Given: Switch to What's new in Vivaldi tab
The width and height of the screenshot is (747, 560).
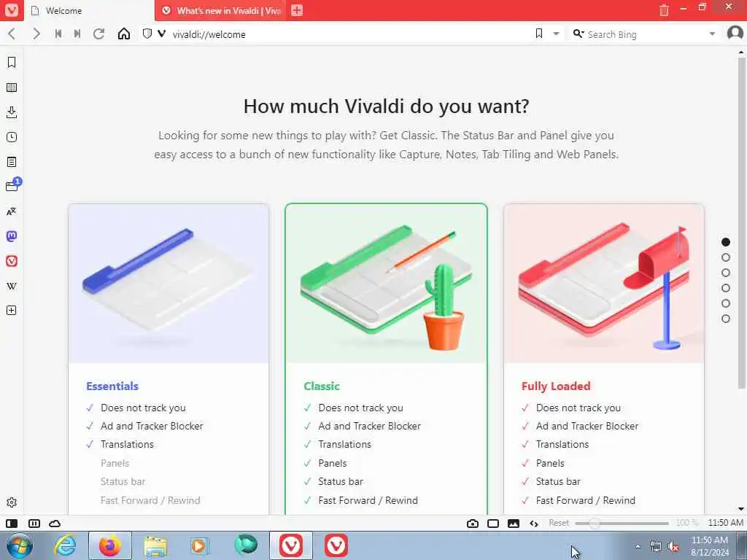Looking at the screenshot, I should click(x=221, y=10).
